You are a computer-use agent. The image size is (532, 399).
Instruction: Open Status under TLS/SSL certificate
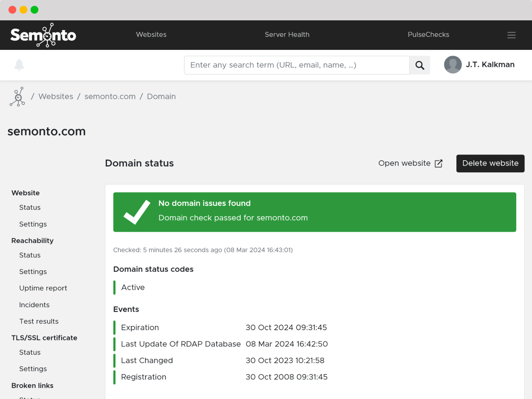point(30,352)
